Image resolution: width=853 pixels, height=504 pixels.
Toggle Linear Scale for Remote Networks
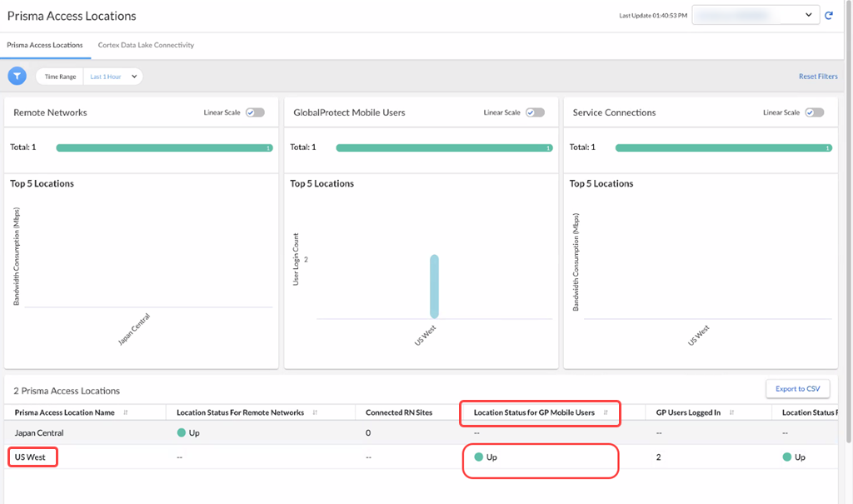tap(255, 112)
